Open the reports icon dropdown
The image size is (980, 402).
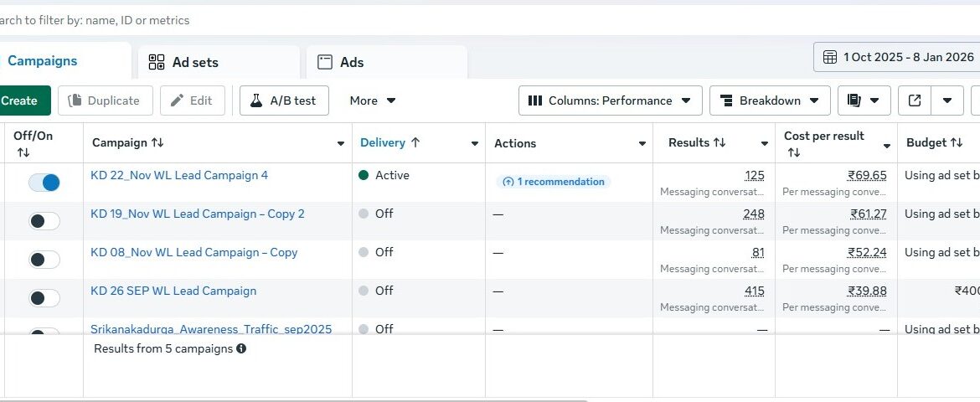coord(863,100)
